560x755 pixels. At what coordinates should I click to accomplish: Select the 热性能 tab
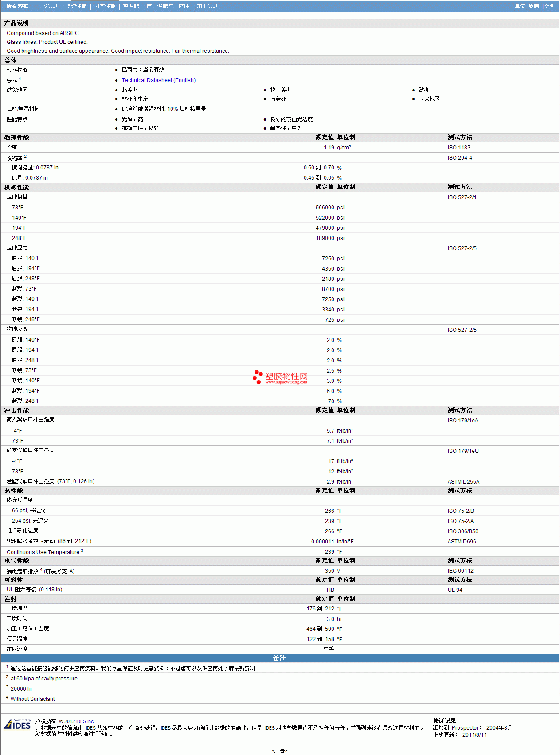click(131, 6)
